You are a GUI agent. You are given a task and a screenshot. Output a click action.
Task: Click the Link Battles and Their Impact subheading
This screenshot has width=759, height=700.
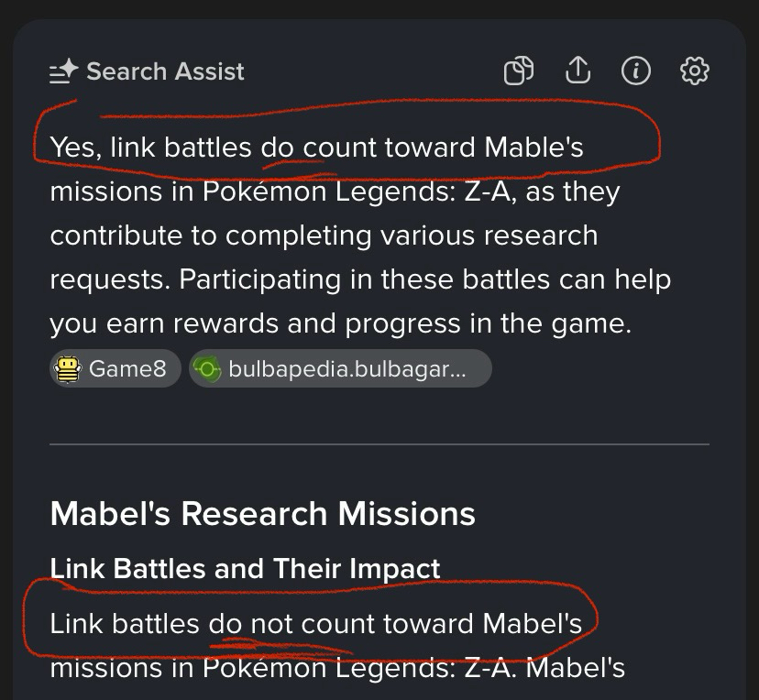[x=245, y=568]
